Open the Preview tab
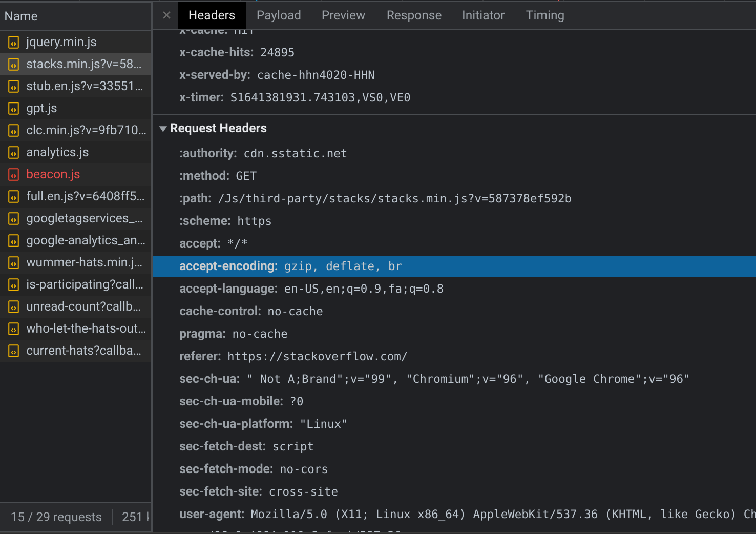The height and width of the screenshot is (534, 756). (x=343, y=15)
